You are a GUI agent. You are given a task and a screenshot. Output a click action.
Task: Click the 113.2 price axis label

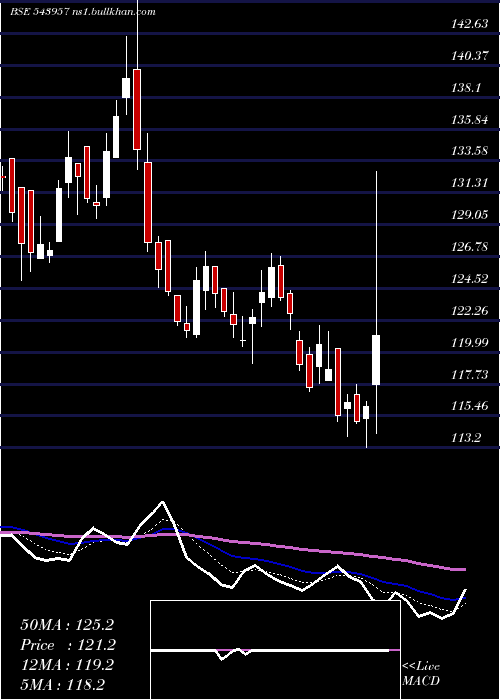click(466, 438)
